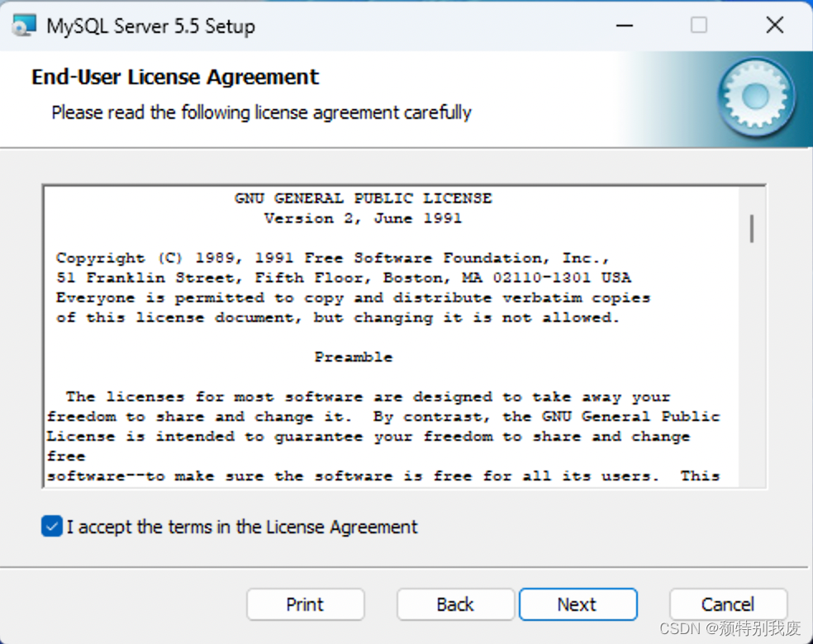Click the End-User License Agreement heading
Screen dimensions: 813x644
(x=174, y=77)
